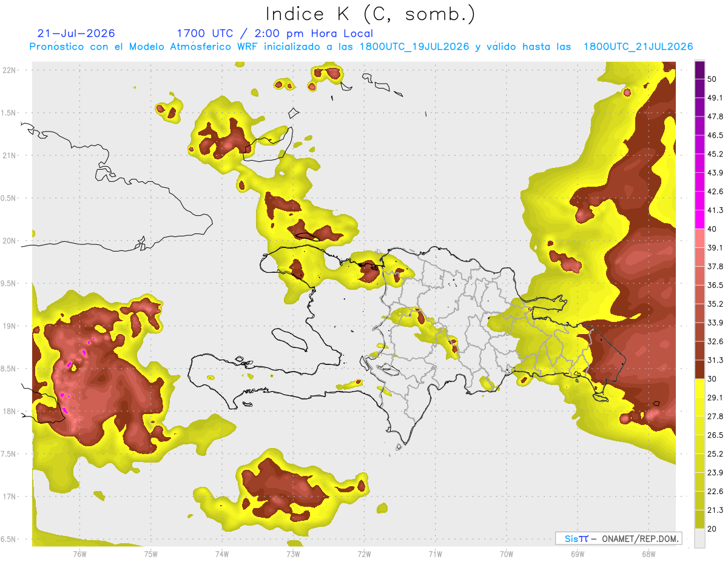This screenshot has width=728, height=562.
Task: Click the "68W" longitude label
Action: [649, 554]
